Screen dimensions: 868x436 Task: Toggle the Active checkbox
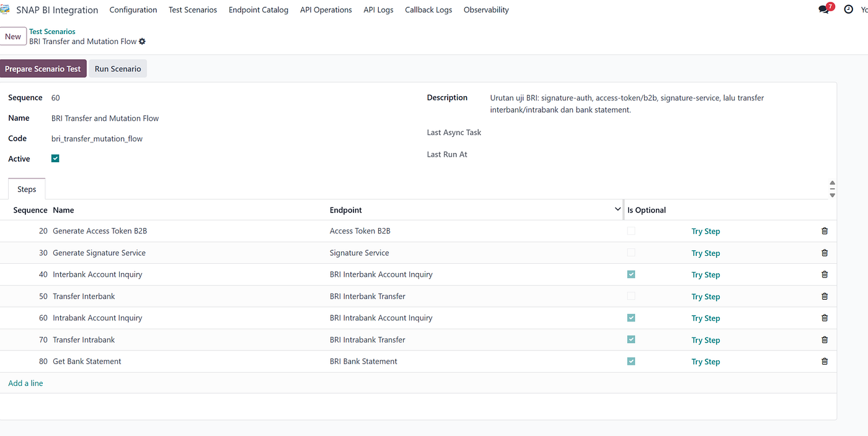55,159
